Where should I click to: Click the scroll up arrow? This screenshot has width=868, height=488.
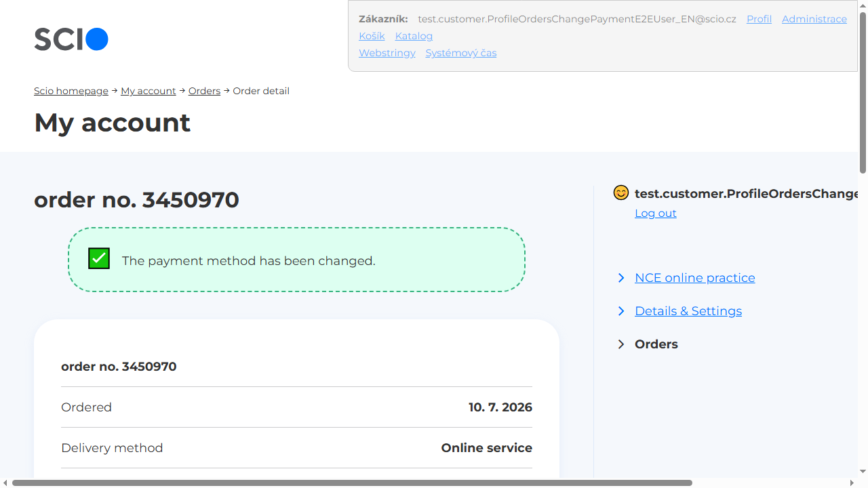(x=863, y=5)
